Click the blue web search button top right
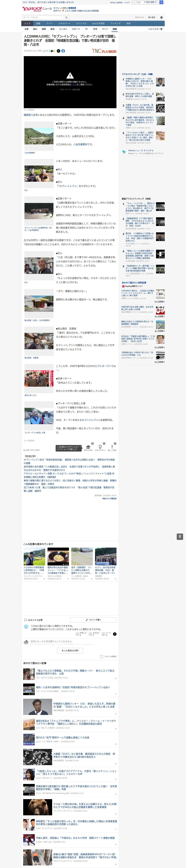This screenshot has height=868, width=186. (161, 2)
